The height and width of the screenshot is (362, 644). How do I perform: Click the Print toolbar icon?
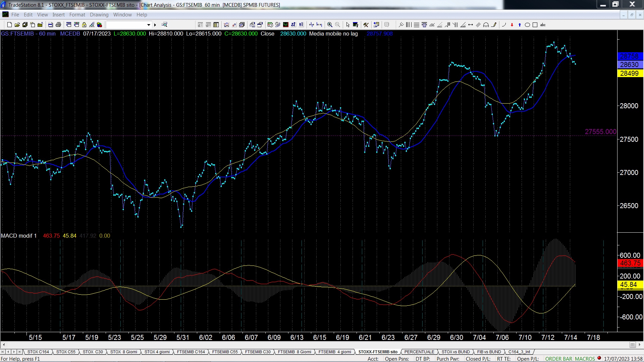coord(58,25)
